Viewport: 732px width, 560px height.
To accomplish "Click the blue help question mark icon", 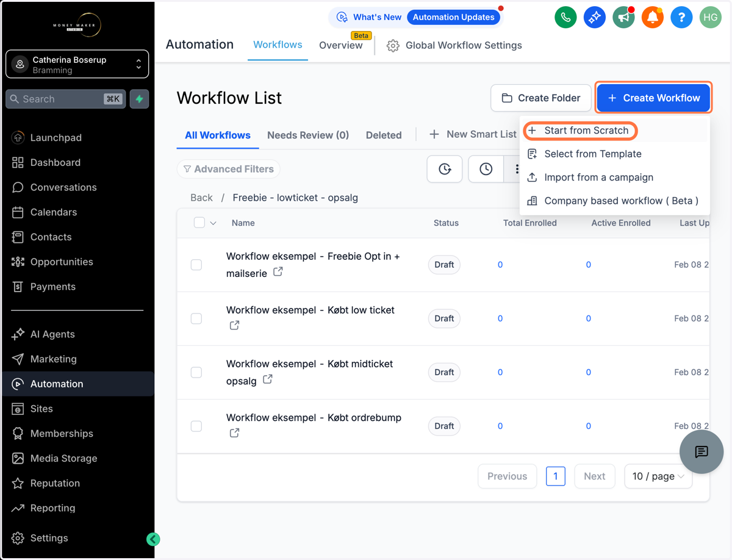I will coord(681,18).
